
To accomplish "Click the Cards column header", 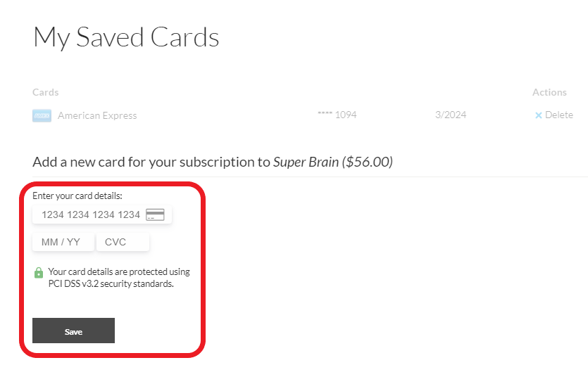I will 46,92.
